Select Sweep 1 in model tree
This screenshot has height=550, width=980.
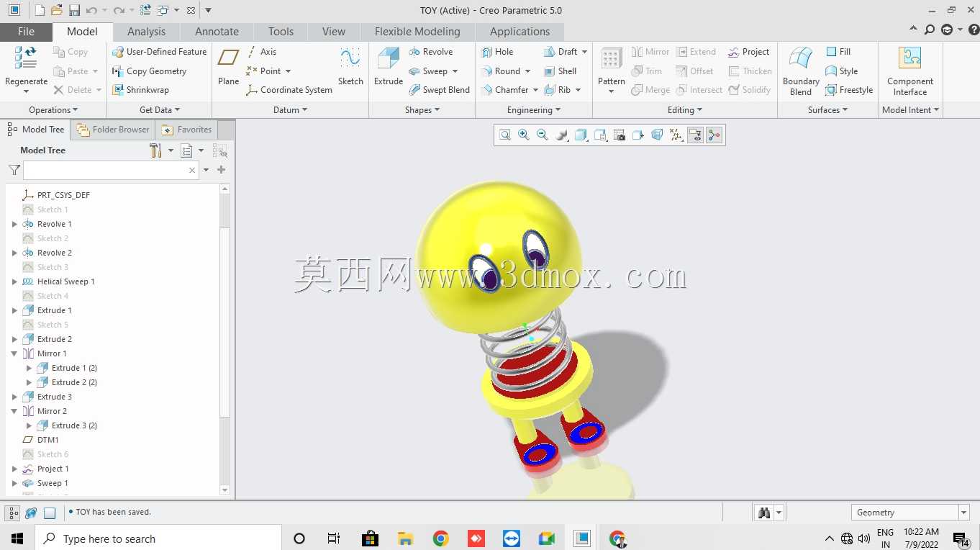tap(53, 483)
